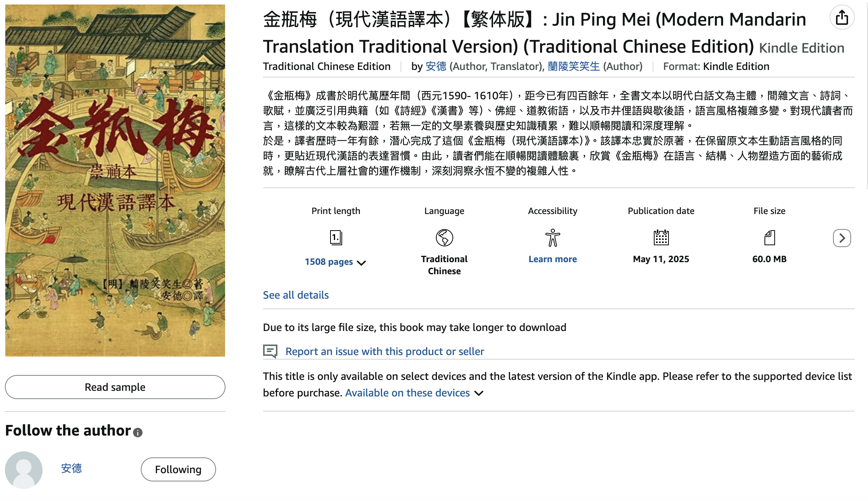This screenshot has height=501, width=868.
Task: Open 安德 author link under Follow the author
Action: point(72,468)
